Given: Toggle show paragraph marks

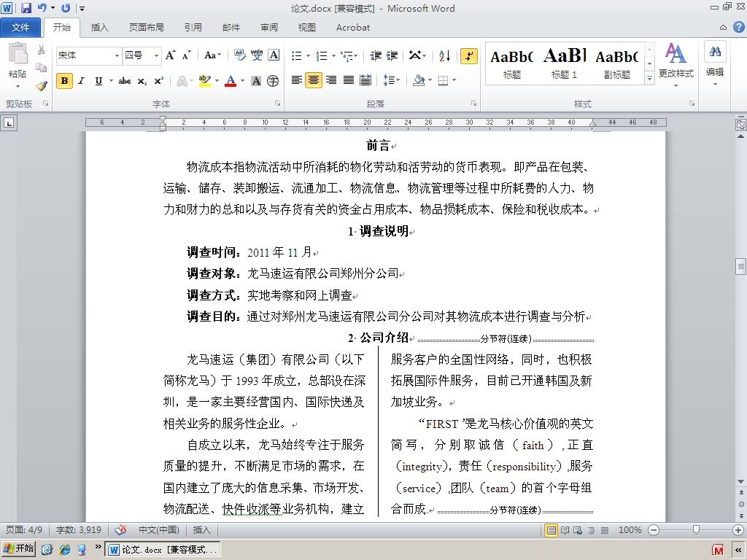Looking at the screenshot, I should point(469,55).
